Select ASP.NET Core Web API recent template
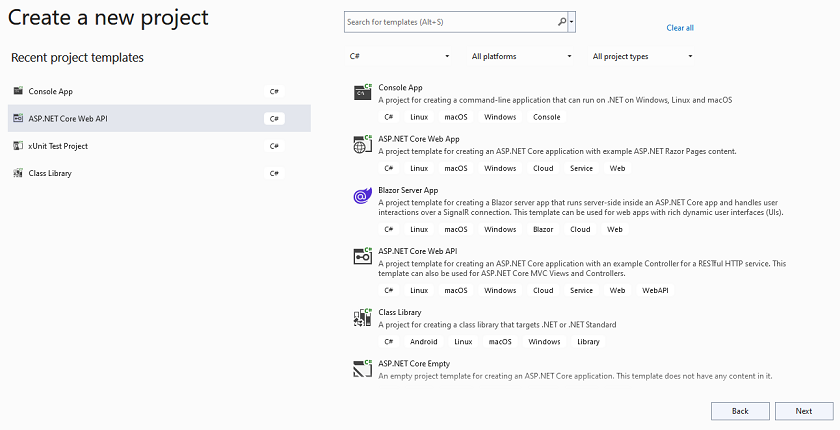Viewport: 840px width, 430px height. [159, 118]
